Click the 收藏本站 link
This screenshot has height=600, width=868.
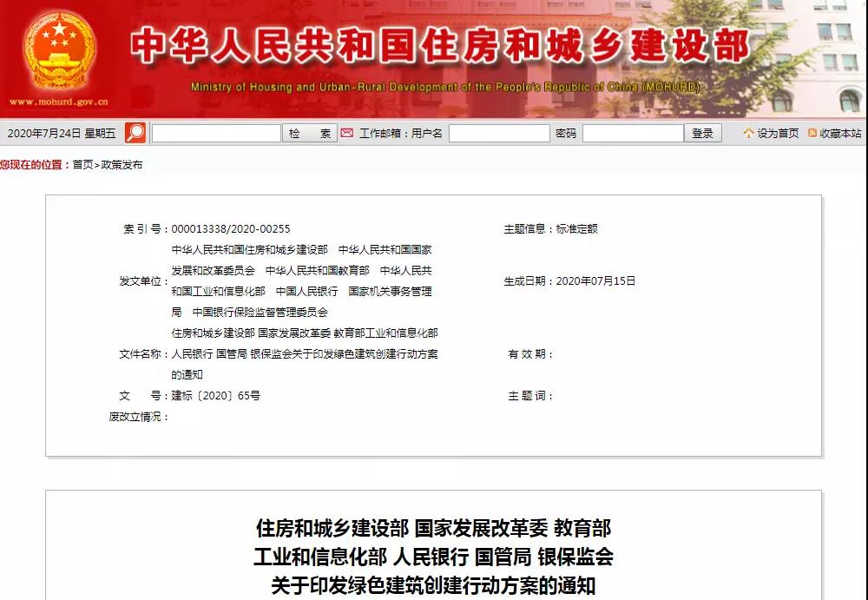point(840,134)
